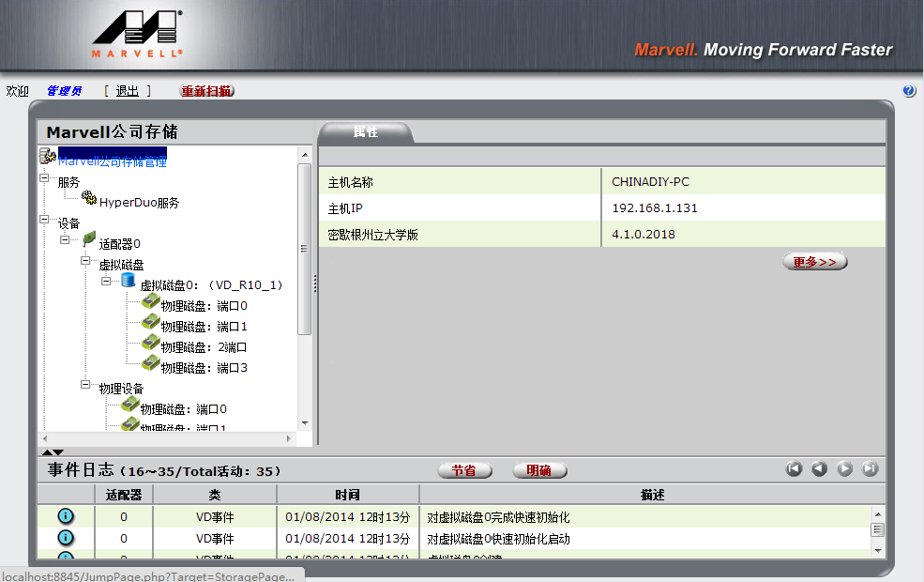Viewport: 924px width, 582px height.
Task: Collapse the 适配器0 tree node
Action: [x=65, y=239]
